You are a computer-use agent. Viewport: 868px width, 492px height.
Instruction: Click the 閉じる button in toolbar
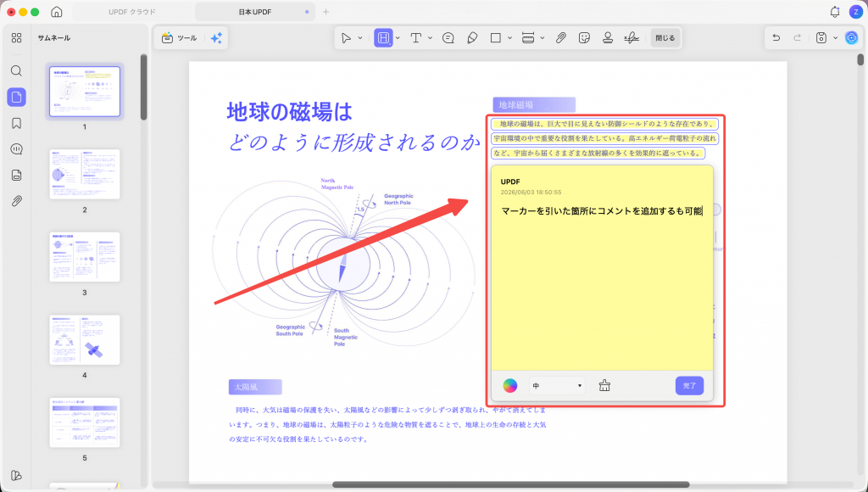[665, 37]
